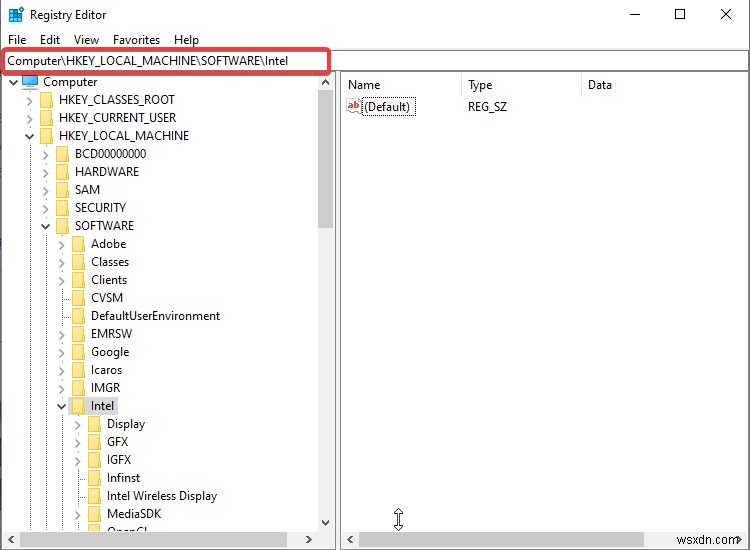Click the CVSM folder icon

(78, 298)
